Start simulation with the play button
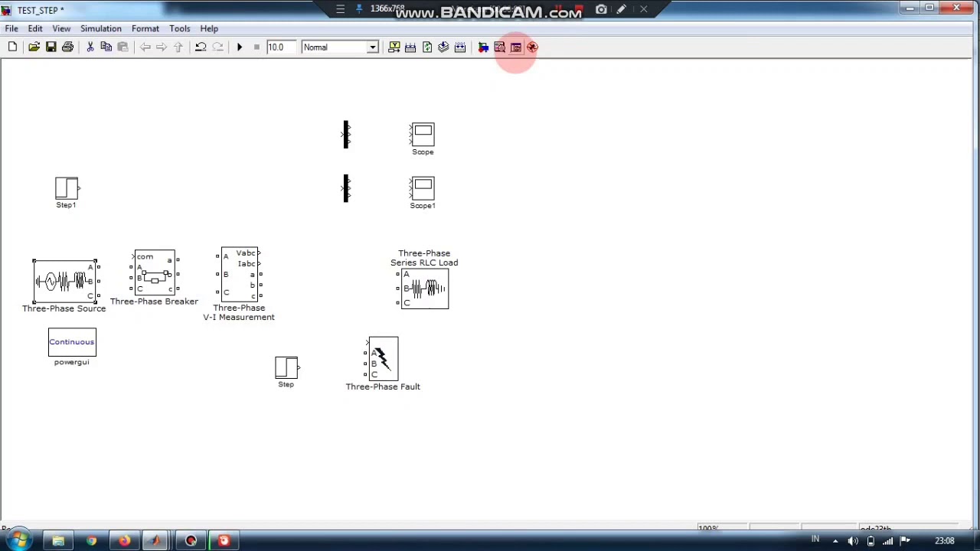 (239, 47)
